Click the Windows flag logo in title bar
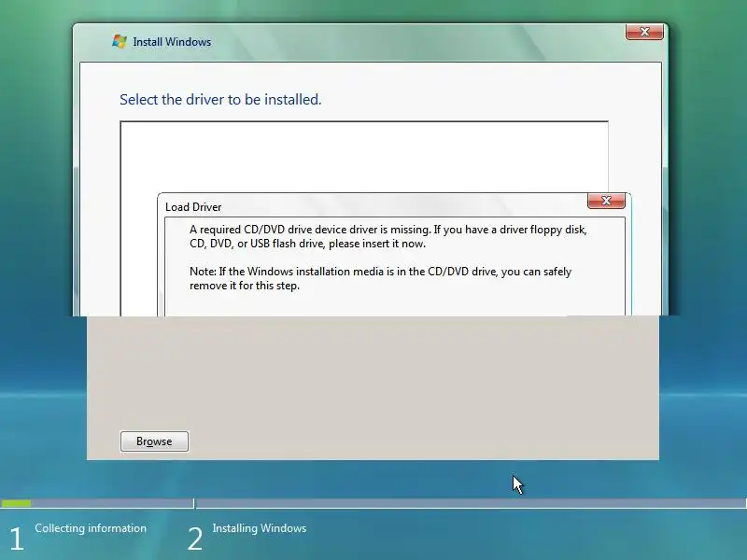The width and height of the screenshot is (747, 560). click(120, 41)
